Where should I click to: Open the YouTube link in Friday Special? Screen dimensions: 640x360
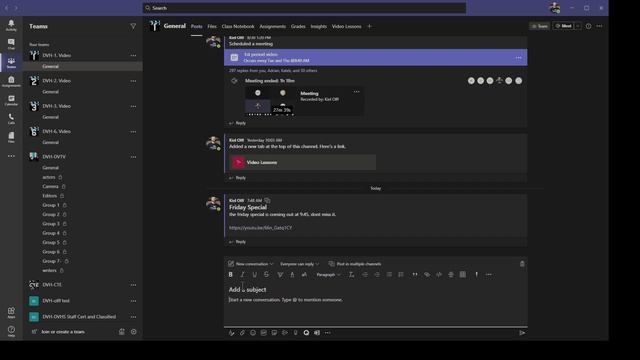(260, 228)
